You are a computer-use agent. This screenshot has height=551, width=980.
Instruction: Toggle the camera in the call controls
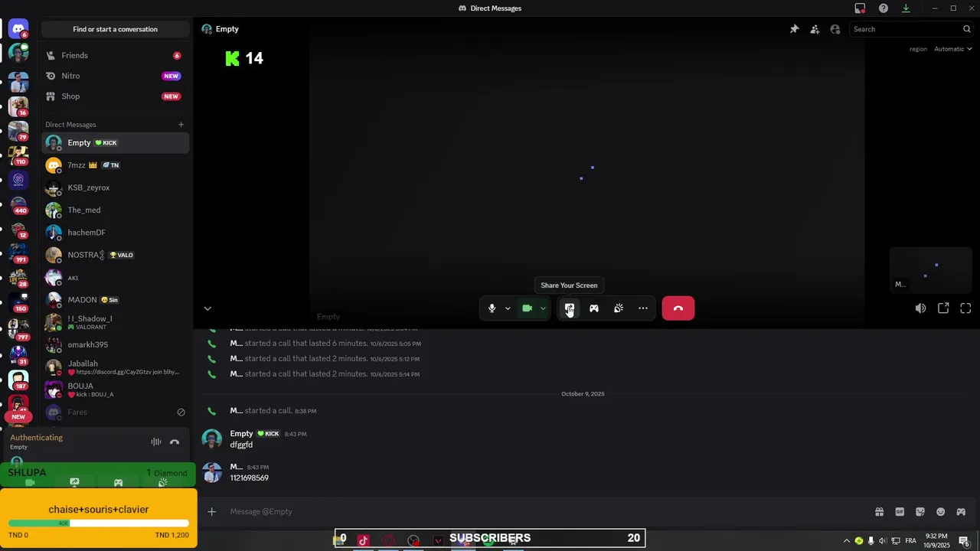pyautogui.click(x=527, y=308)
